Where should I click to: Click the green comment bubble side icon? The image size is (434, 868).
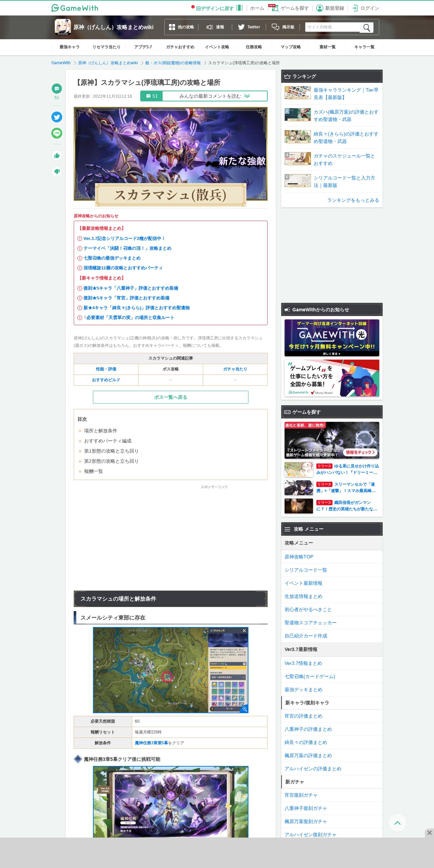[57, 89]
